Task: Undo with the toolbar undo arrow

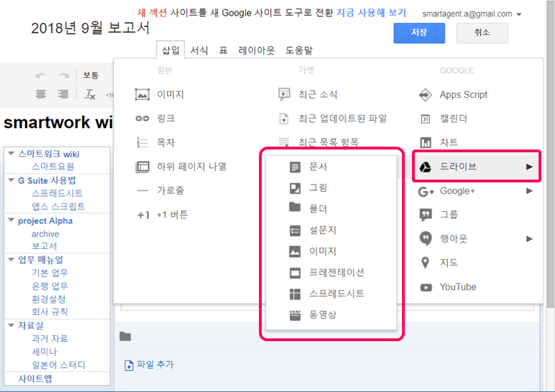Action: point(41,75)
